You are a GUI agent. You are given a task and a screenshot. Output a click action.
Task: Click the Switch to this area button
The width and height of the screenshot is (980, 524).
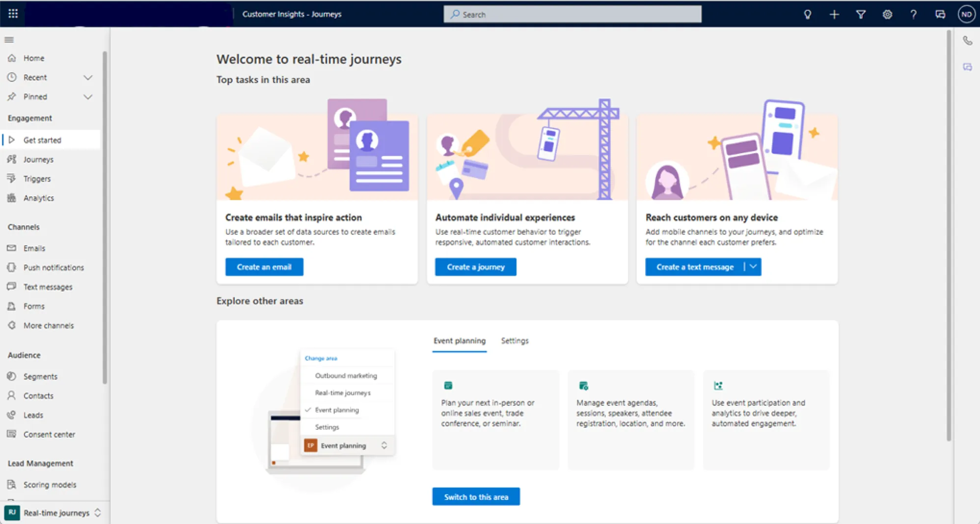coord(476,497)
